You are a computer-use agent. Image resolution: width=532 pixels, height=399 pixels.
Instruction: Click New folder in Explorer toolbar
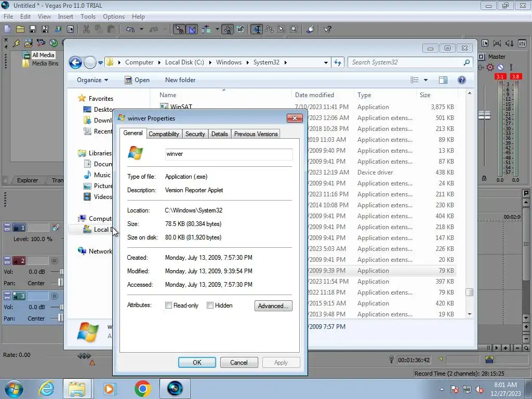coord(180,80)
